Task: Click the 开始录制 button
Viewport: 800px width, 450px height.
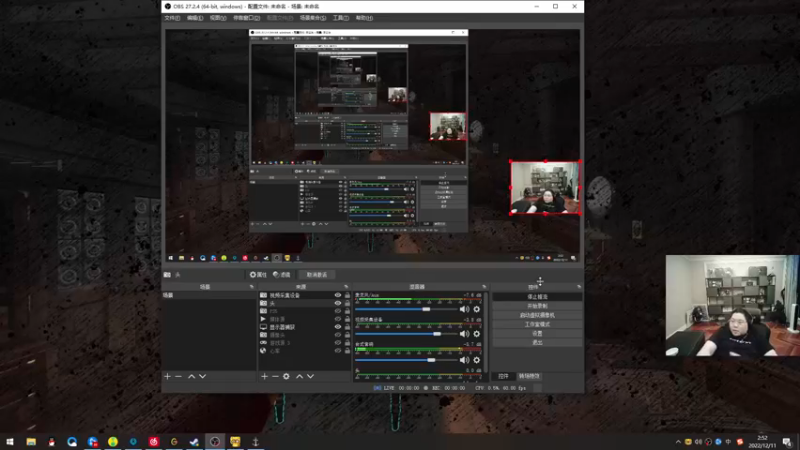Action: pos(537,306)
